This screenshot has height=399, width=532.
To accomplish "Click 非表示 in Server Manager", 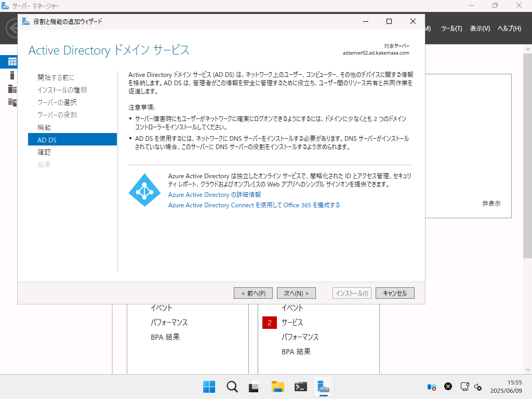I will point(491,204).
